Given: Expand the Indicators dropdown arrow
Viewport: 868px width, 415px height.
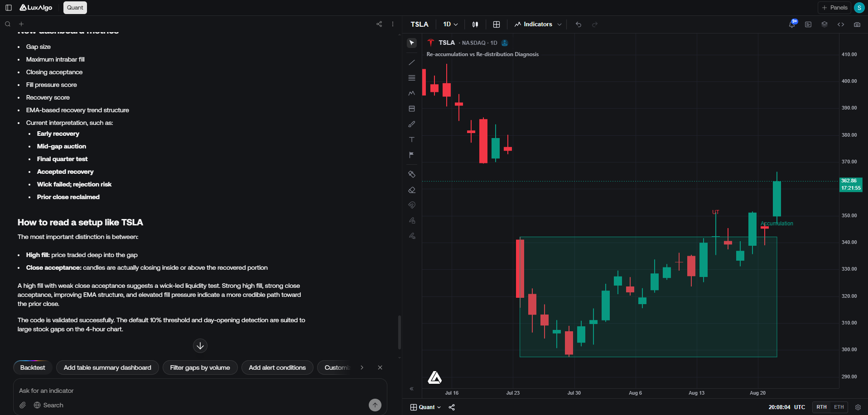Looking at the screenshot, I should (x=559, y=24).
